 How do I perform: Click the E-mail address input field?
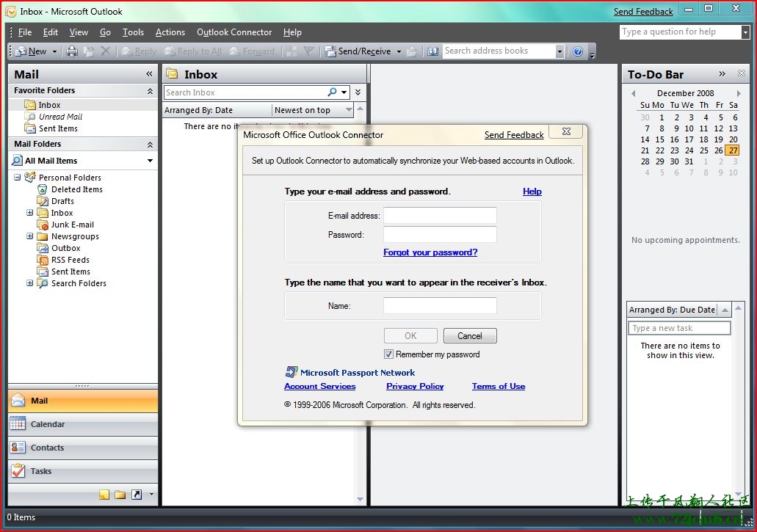(x=440, y=216)
